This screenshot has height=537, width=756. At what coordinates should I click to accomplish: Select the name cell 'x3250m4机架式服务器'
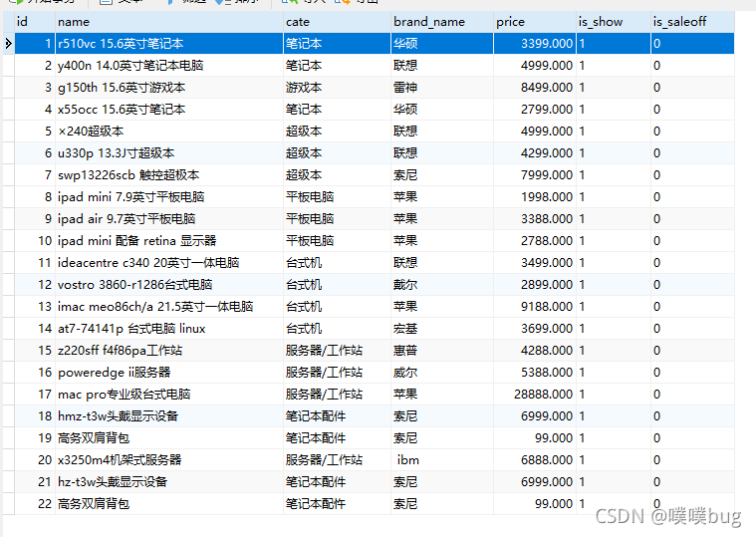[x=168, y=460]
